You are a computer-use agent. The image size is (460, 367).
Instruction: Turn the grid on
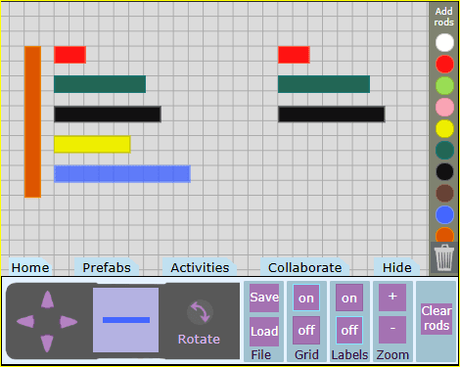[306, 298]
